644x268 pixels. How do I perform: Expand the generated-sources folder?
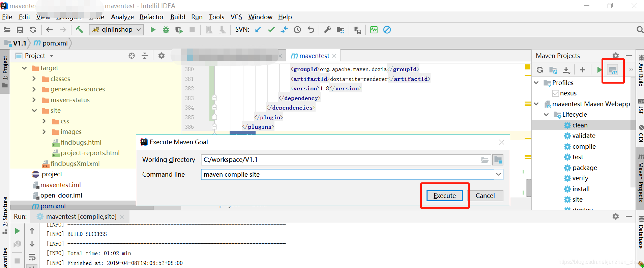pyautogui.click(x=34, y=89)
